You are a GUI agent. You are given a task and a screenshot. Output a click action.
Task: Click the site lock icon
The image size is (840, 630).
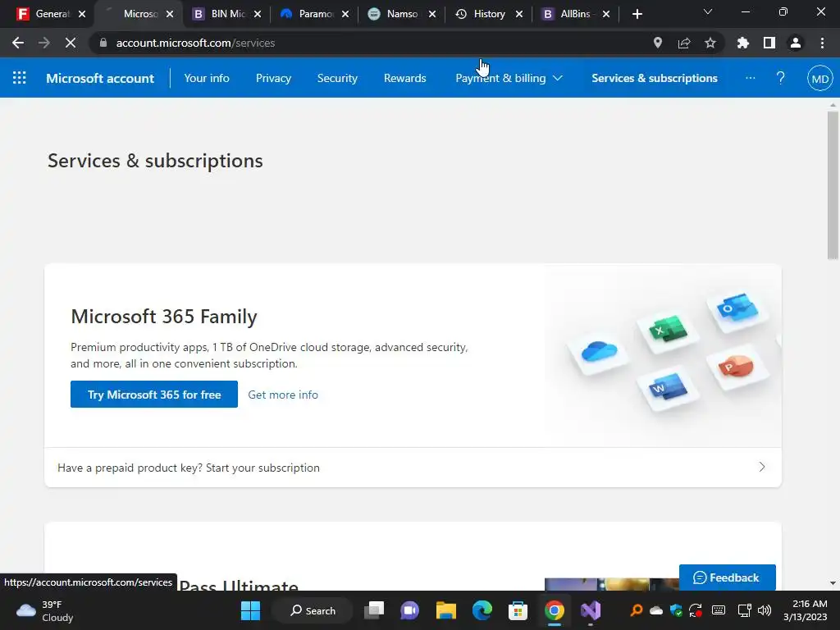tap(103, 43)
